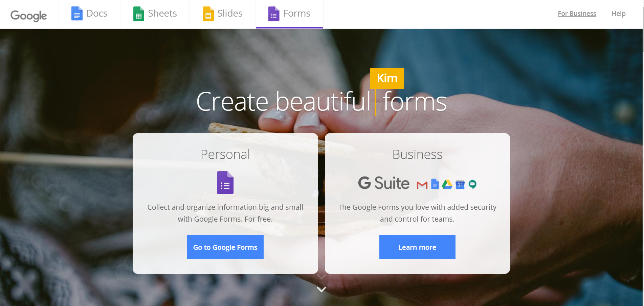Click the yellow Slides file icon
This screenshot has height=306, width=644.
(208, 14)
